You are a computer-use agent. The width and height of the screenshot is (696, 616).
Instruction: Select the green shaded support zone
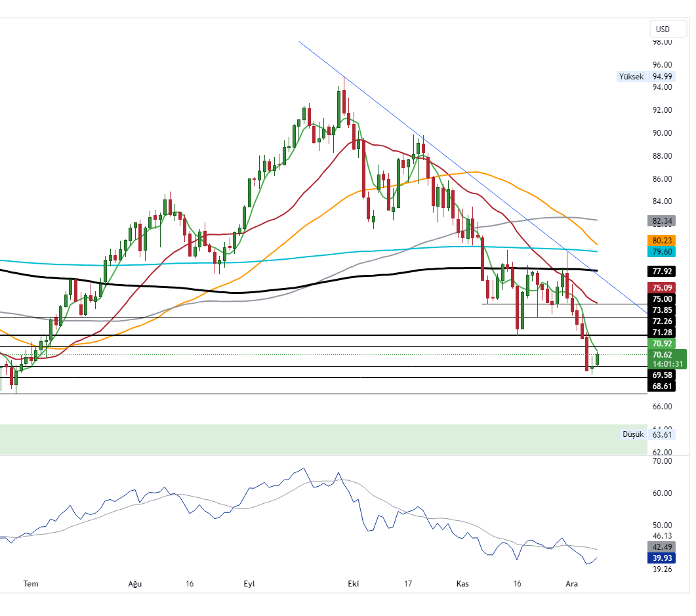(x=321, y=440)
